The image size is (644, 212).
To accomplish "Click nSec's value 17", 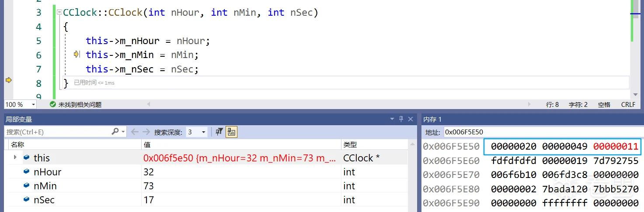I will (149, 200).
